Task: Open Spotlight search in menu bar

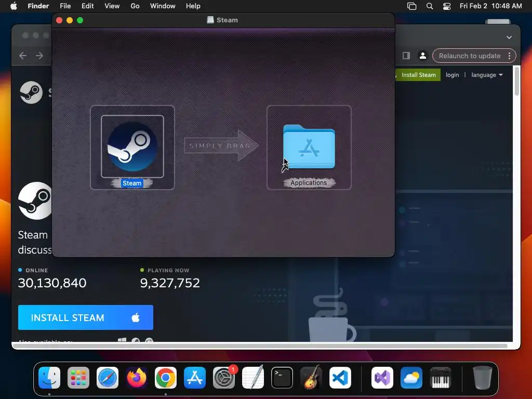Action: pos(430,6)
